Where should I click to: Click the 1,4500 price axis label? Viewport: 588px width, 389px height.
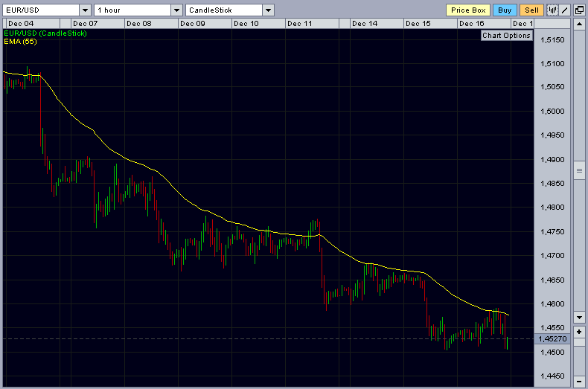pyautogui.click(x=552, y=353)
